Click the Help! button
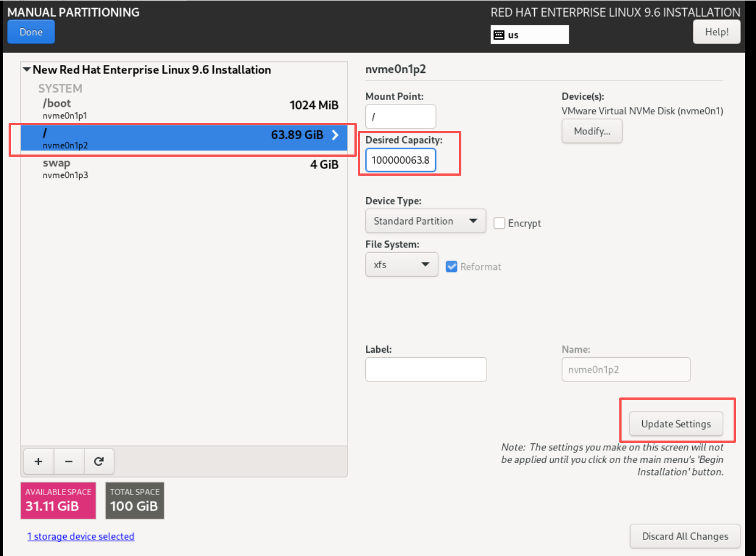Viewport: 756px width, 556px height. [716, 32]
